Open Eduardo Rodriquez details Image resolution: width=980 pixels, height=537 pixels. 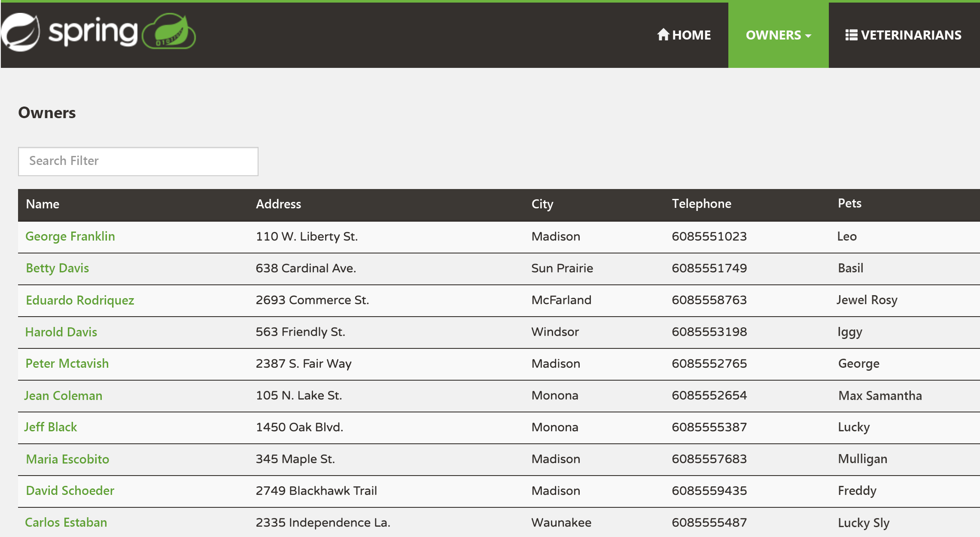pyautogui.click(x=80, y=300)
